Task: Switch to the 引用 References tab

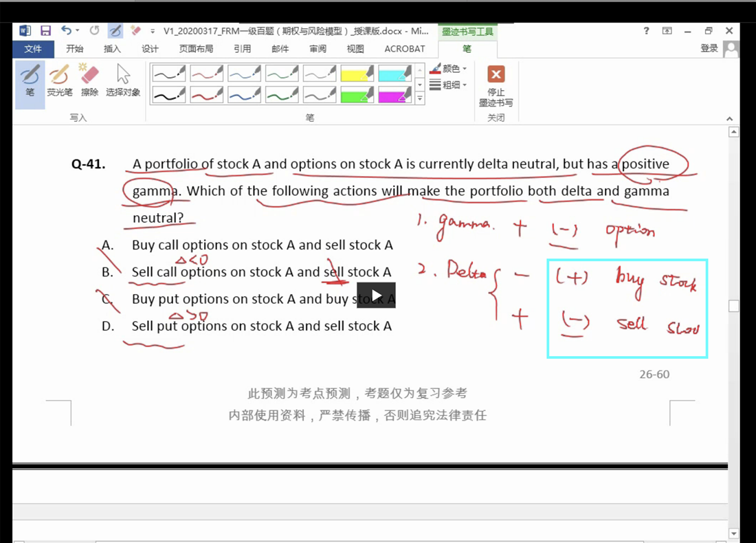Action: (242, 49)
